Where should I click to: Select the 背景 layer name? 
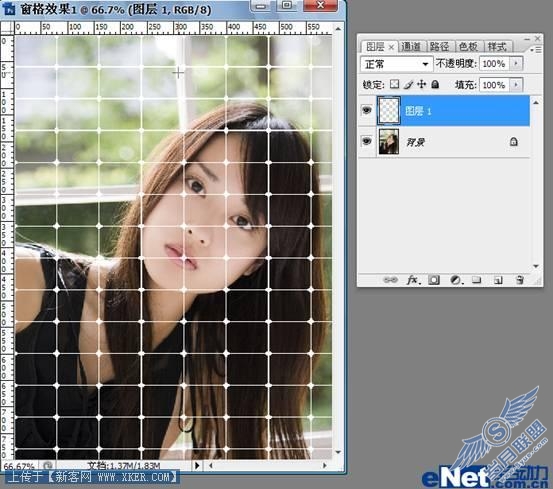pos(415,142)
